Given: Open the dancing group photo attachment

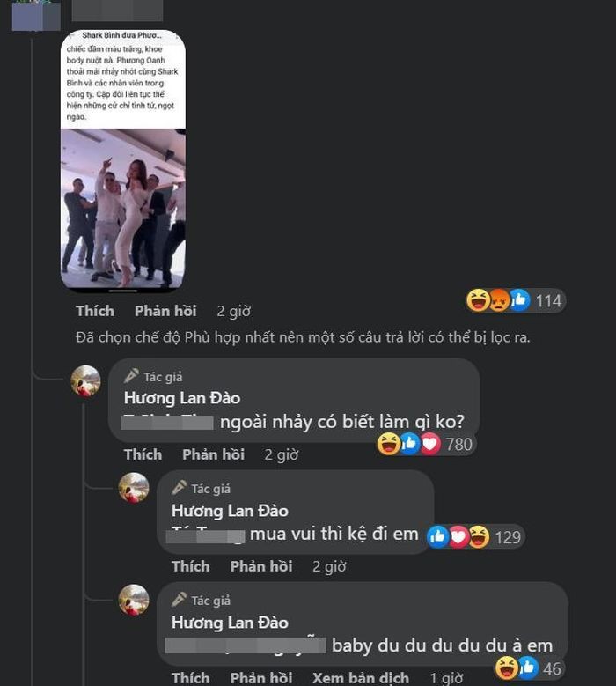Looking at the screenshot, I should [122, 161].
